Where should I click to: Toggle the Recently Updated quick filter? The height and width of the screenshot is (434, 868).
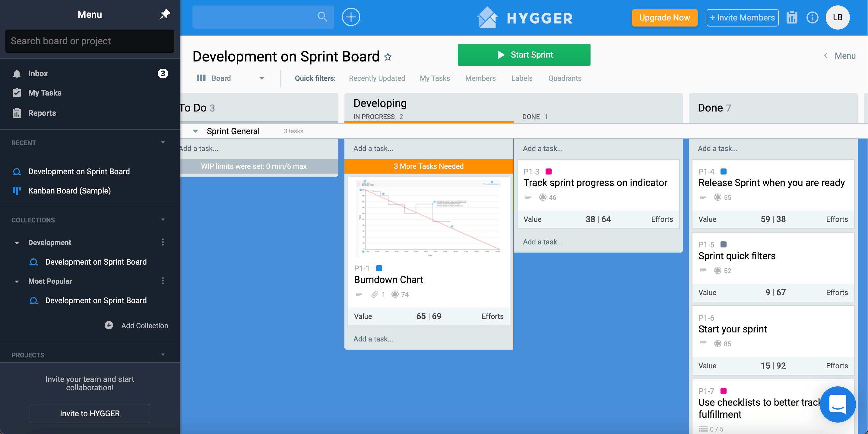(377, 78)
